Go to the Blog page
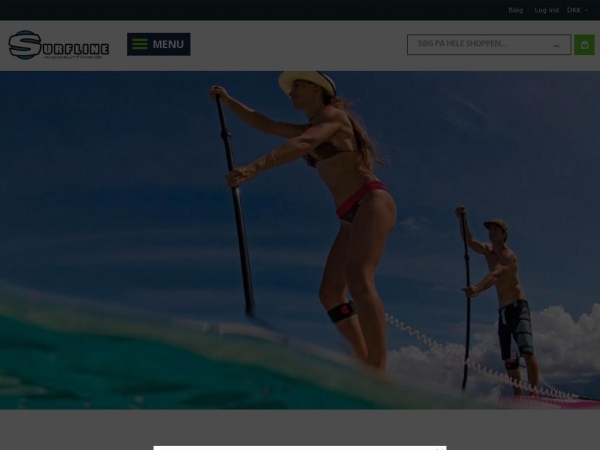The height and width of the screenshot is (450, 600). click(x=515, y=10)
